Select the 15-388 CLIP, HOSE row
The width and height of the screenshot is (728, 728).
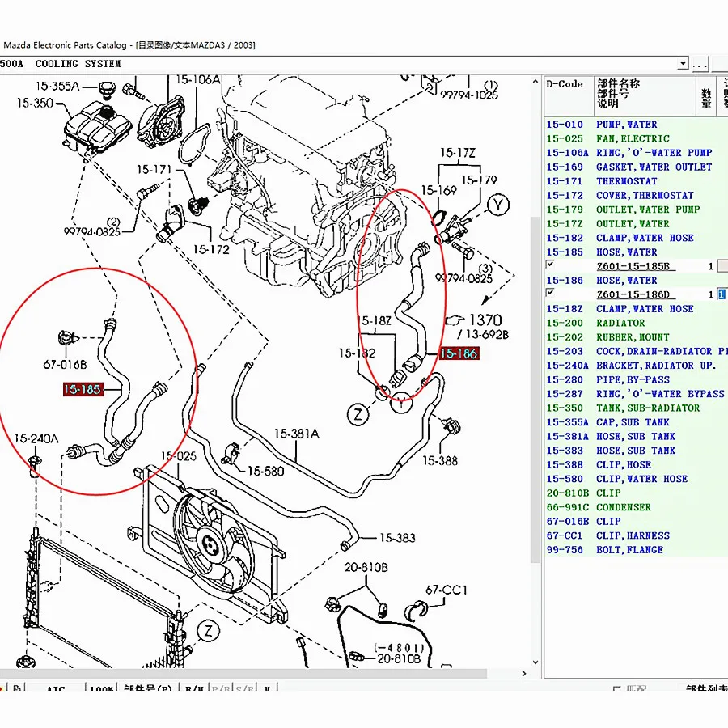pos(636,465)
